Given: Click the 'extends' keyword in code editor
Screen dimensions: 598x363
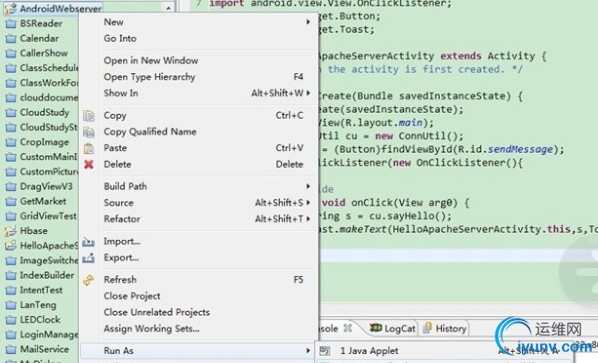Looking at the screenshot, I should pos(461,56).
